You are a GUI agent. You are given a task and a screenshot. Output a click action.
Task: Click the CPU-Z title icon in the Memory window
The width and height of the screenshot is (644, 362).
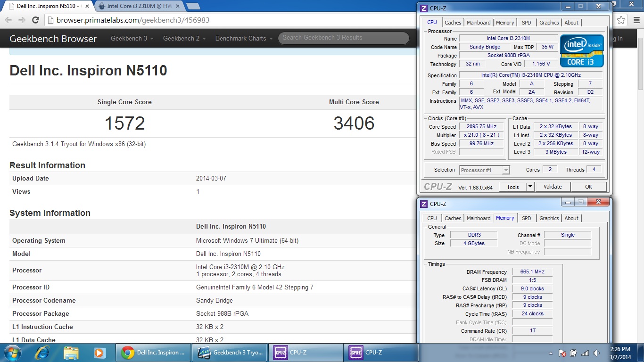point(424,204)
